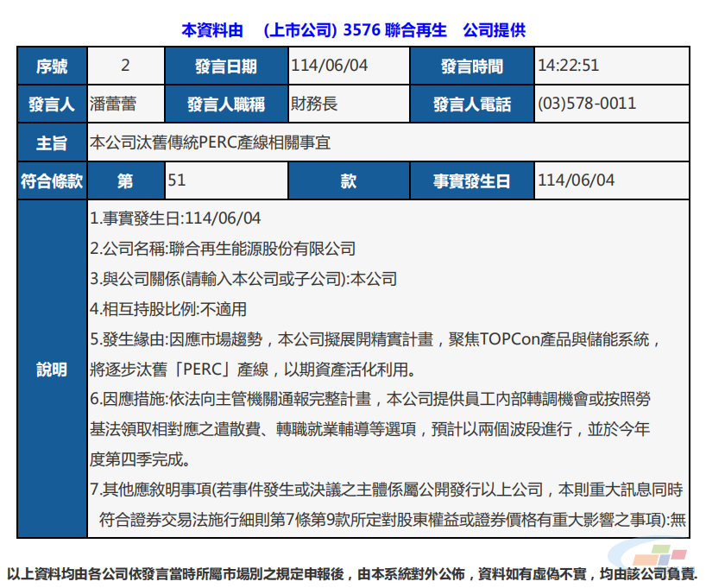Select the 事實發生日 header cell
This screenshot has height=588, width=706.
coord(472,180)
